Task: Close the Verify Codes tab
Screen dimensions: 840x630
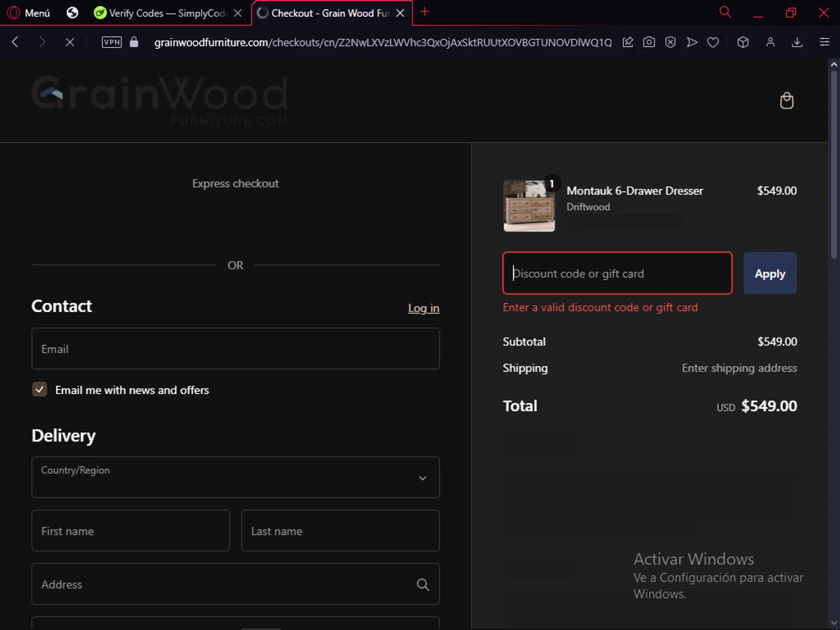Action: pyautogui.click(x=238, y=13)
